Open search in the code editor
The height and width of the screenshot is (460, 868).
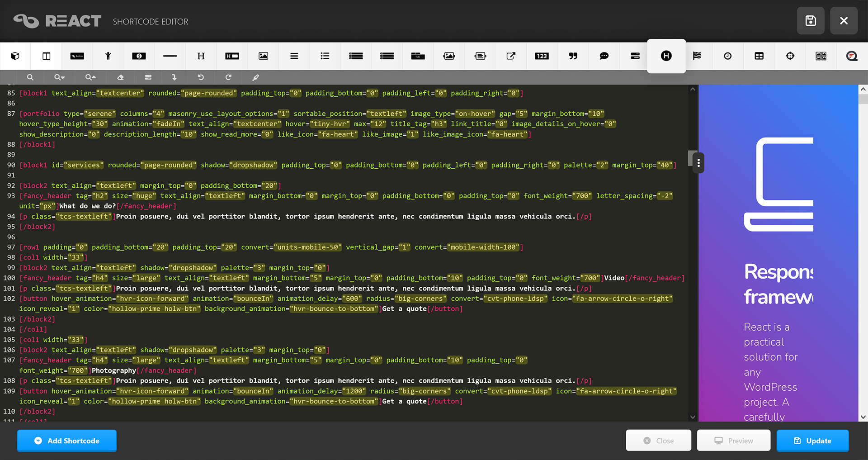click(x=30, y=77)
